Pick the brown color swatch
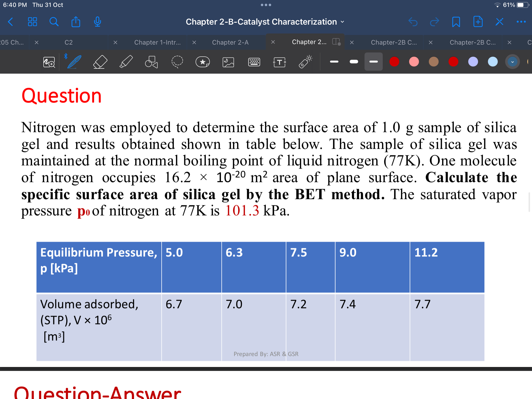This screenshot has height=399, width=532. [433, 62]
